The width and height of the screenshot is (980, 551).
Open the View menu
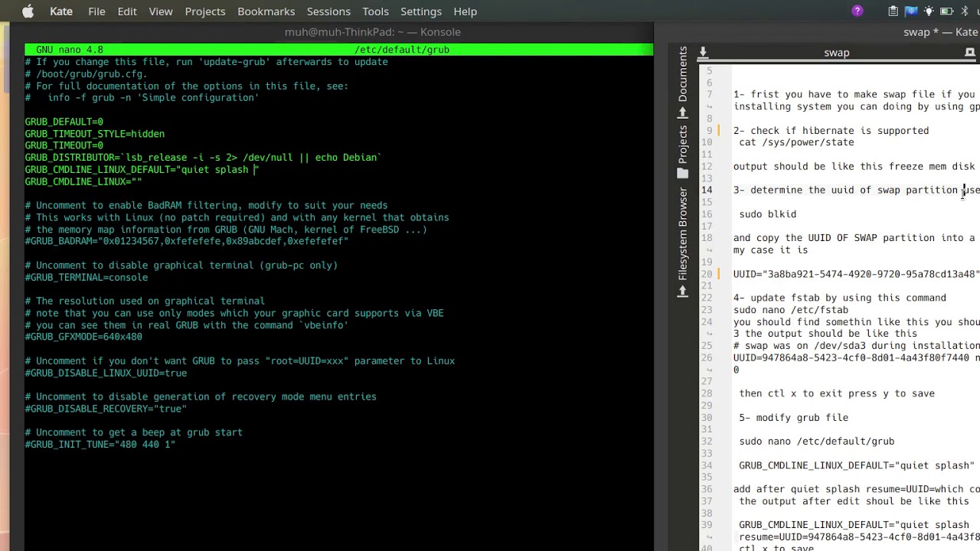[161, 11]
